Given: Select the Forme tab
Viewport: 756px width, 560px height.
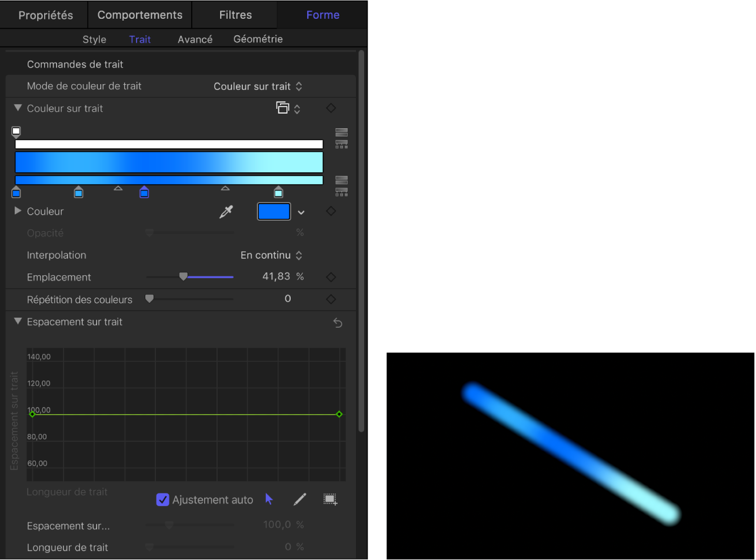Looking at the screenshot, I should tap(323, 15).
